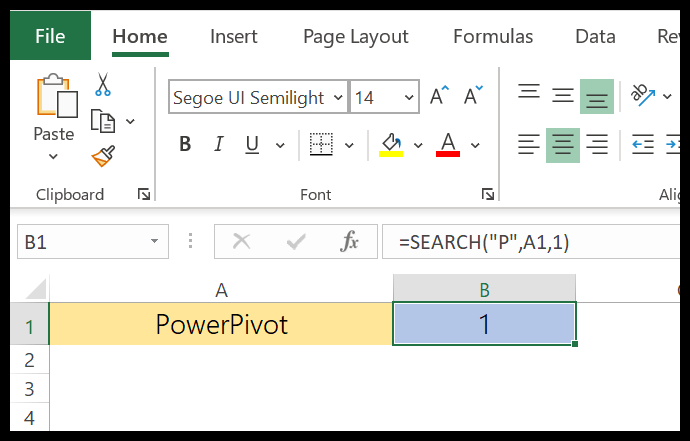Toggle Underline formatting
690x441 pixels.
tap(252, 144)
